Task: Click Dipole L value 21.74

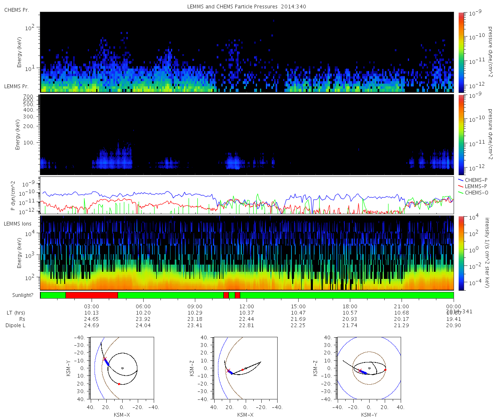Action: (350, 325)
